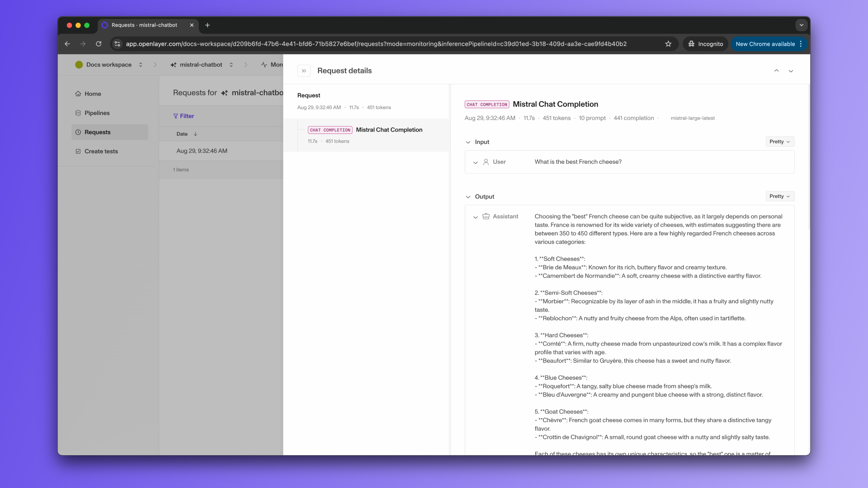Click the CHAT COMPLETION badge in header
The width and height of the screenshot is (868, 488).
pos(487,104)
